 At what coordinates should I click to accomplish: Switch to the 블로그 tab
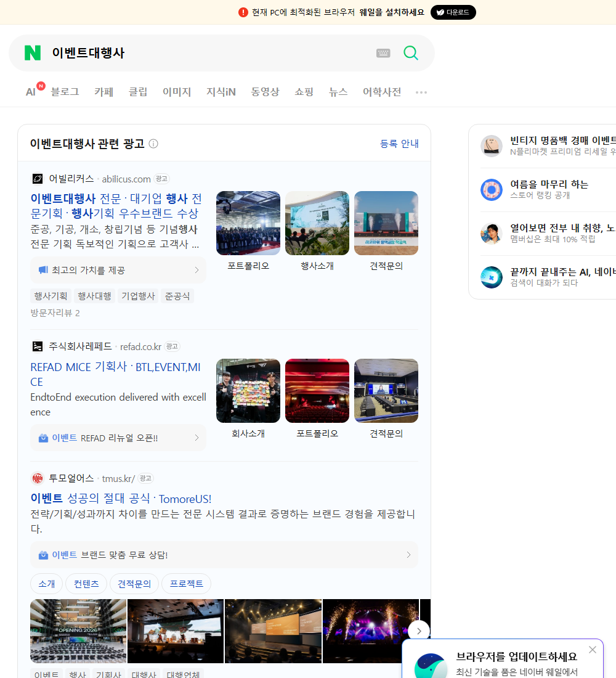coord(65,92)
